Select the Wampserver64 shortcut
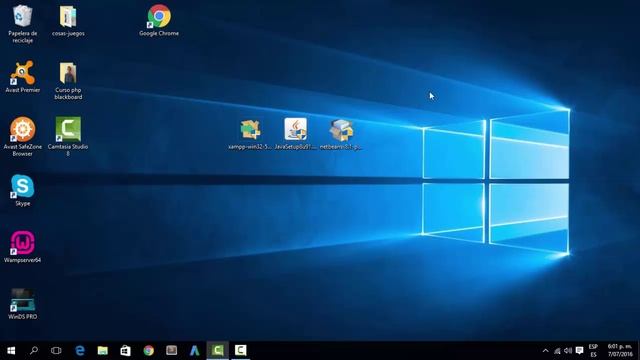Image resolution: width=640 pixels, height=360 pixels. [x=22, y=247]
